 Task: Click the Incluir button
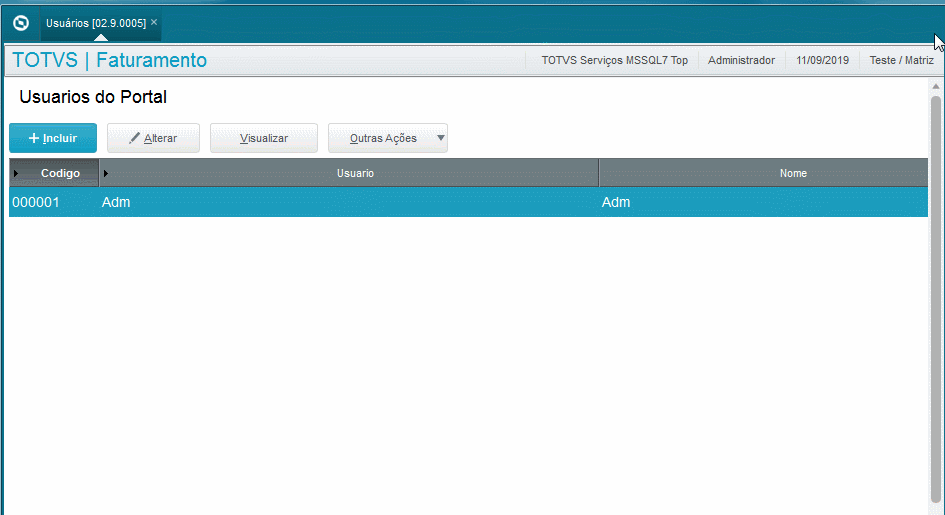[x=53, y=138]
